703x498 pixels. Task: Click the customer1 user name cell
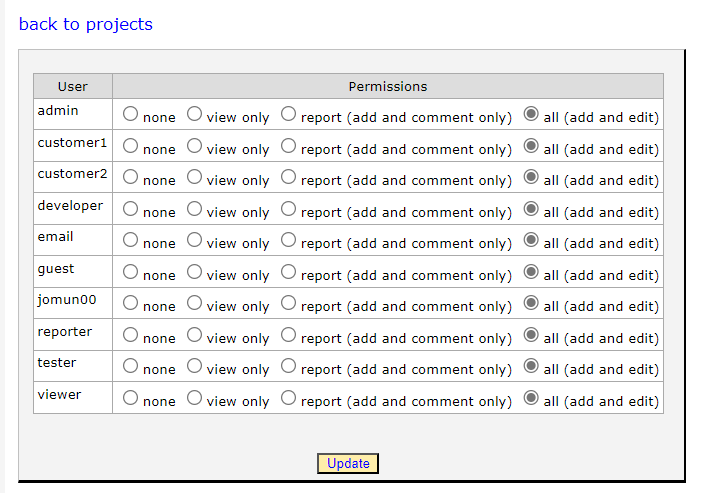click(x=73, y=146)
